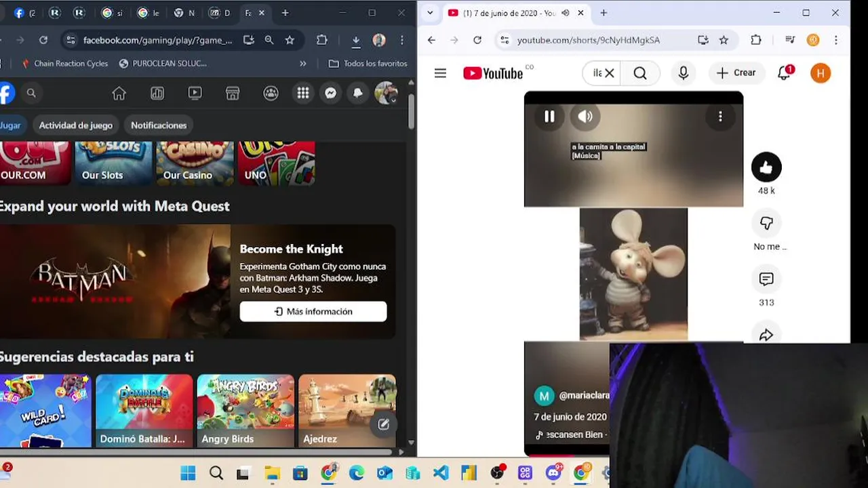The height and width of the screenshot is (488, 868).
Task: Open PUROCLEAN SOLUC bookmark
Action: 163,63
